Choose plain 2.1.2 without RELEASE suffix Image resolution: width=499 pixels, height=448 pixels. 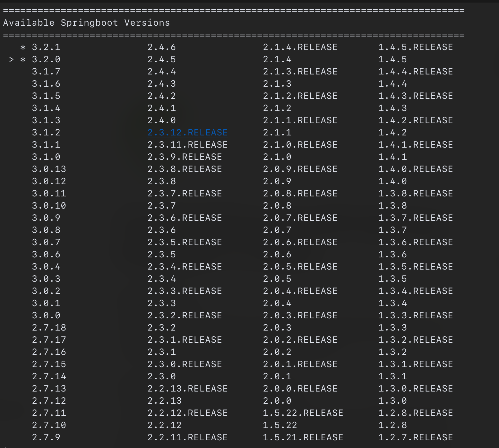coord(277,108)
